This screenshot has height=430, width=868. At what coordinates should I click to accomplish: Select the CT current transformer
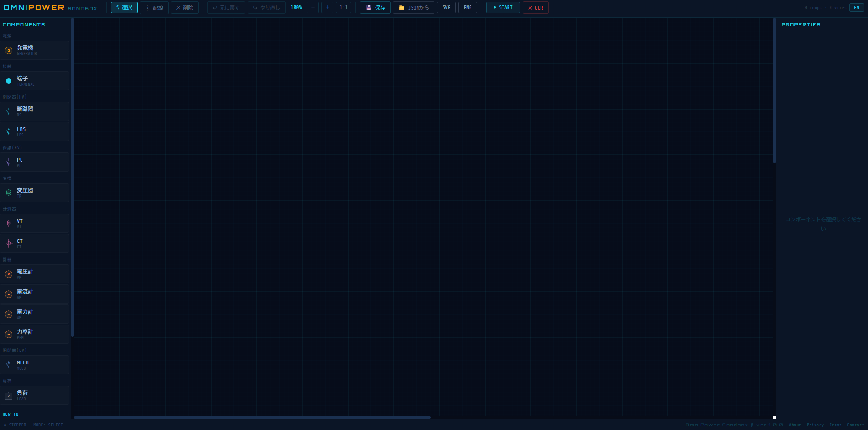pos(35,243)
